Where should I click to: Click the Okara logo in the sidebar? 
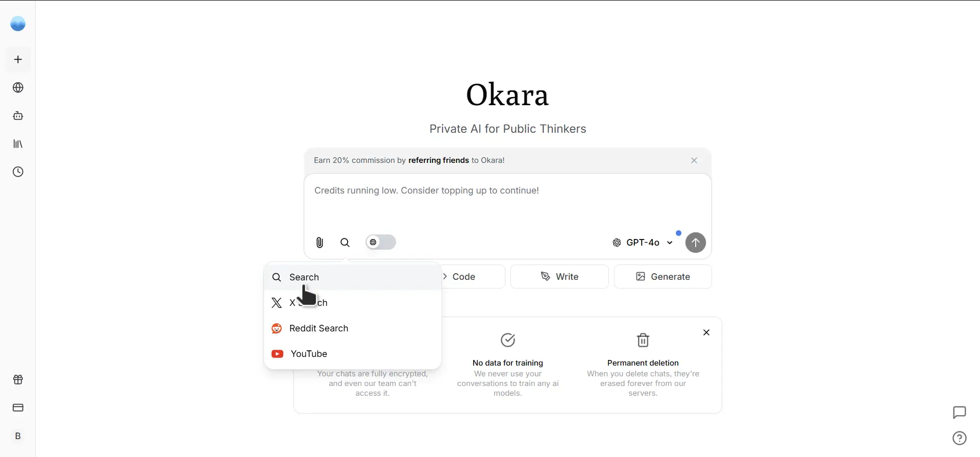click(18, 23)
